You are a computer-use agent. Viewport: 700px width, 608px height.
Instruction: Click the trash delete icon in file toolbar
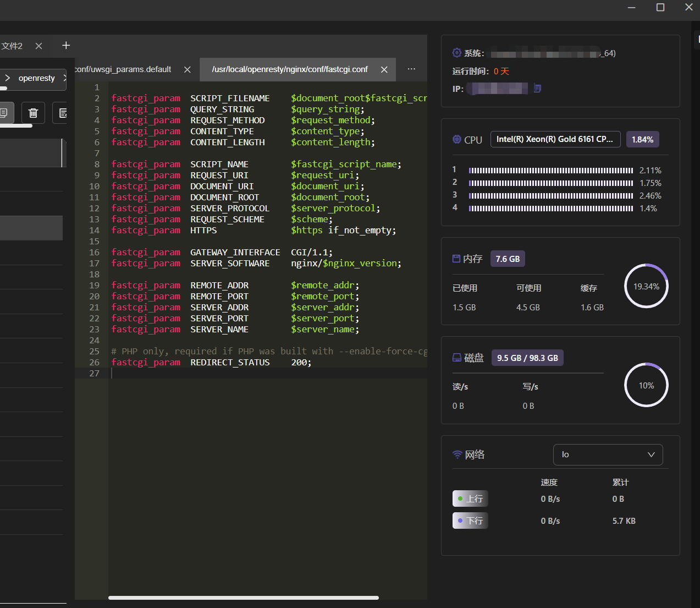click(x=33, y=113)
